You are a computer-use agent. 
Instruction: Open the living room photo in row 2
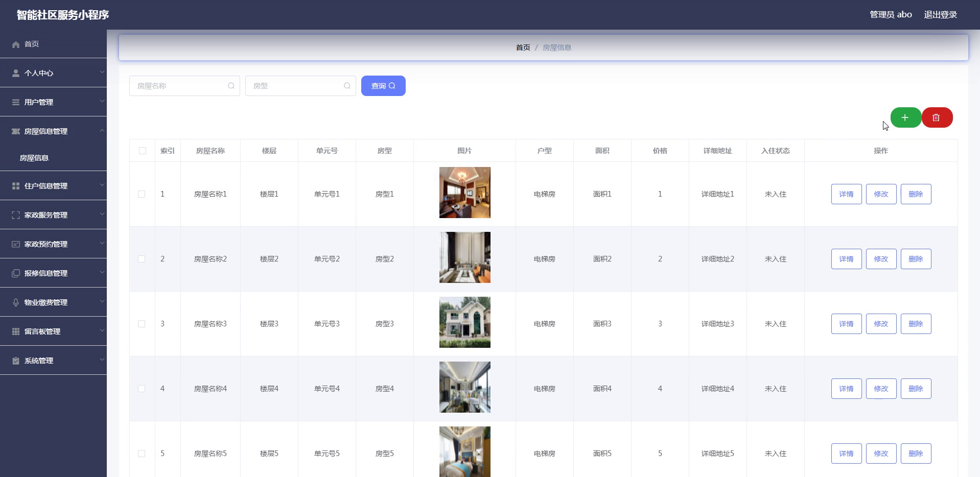465,257
